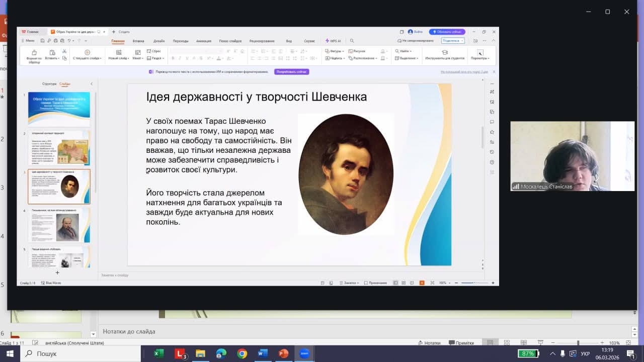Click the Zoom app icon in taskbar
Screen dimensions: 644x362
click(304, 353)
